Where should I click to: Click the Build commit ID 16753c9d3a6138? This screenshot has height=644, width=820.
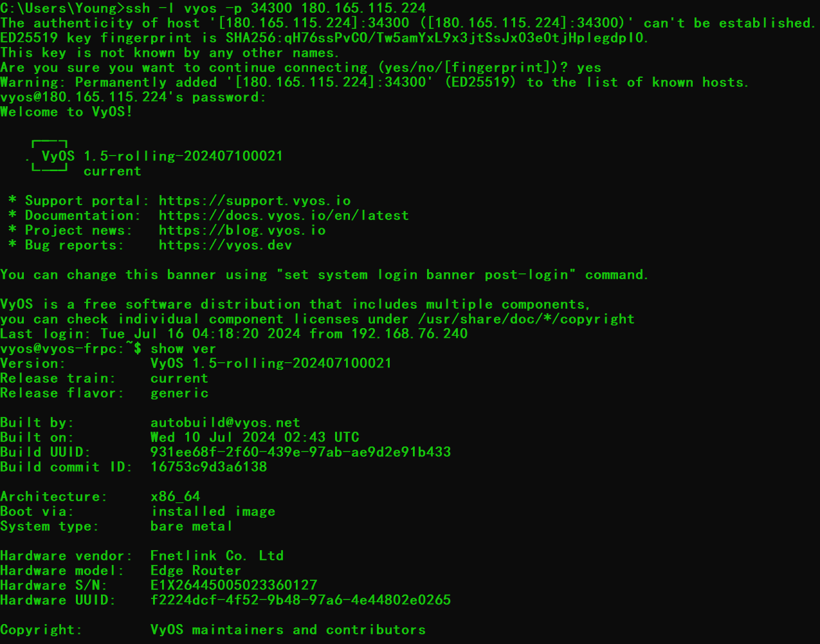point(208,467)
